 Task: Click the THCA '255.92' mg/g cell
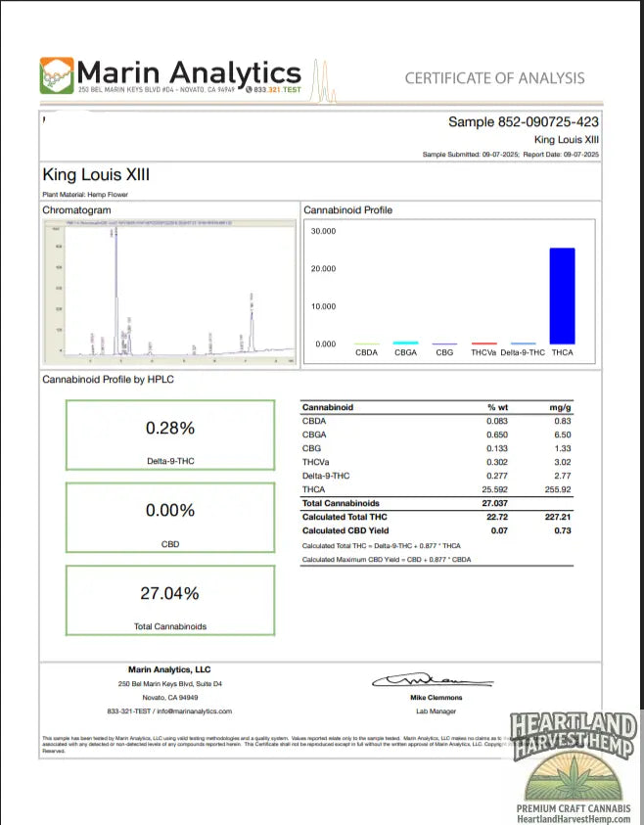[558, 489]
